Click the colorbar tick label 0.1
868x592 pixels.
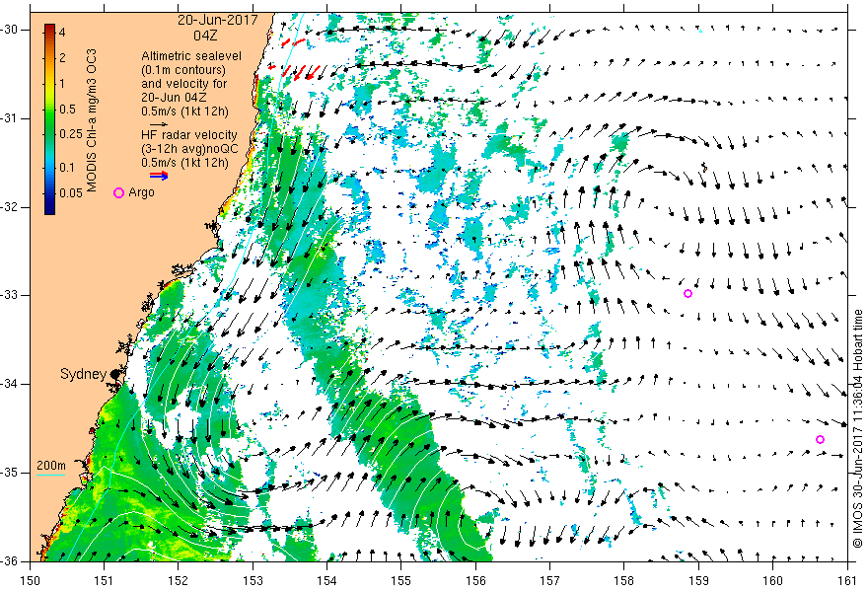[67, 168]
